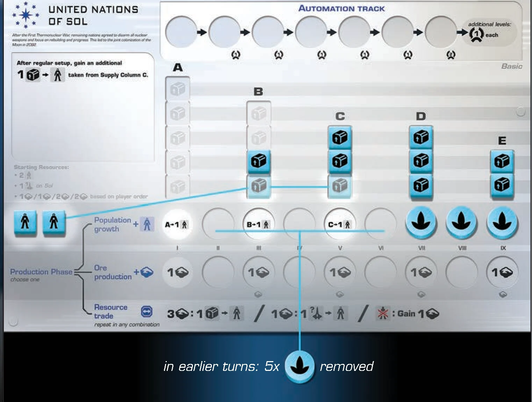Select the bottom cube tile in column D

pyautogui.click(x=421, y=186)
